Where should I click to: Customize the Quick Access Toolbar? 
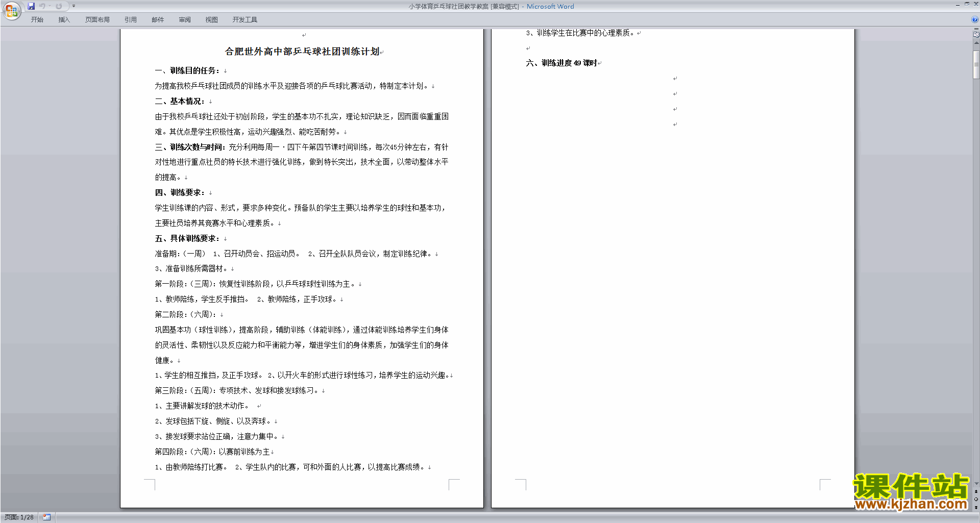pos(73,6)
